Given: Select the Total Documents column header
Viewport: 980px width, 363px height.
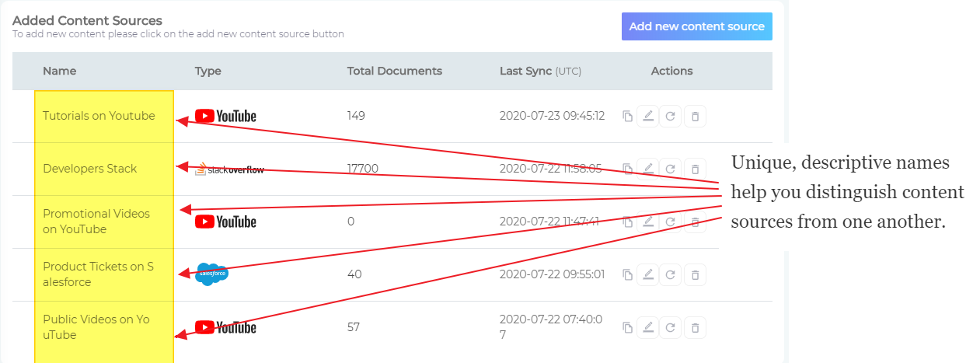Looking at the screenshot, I should (x=395, y=71).
